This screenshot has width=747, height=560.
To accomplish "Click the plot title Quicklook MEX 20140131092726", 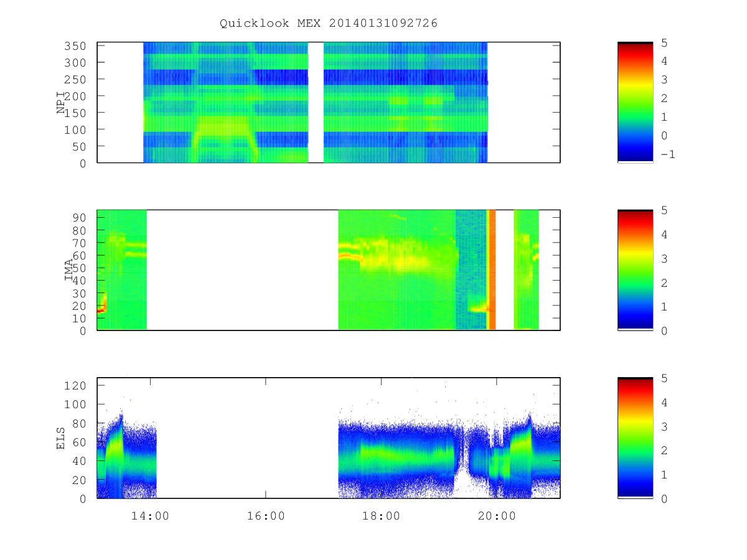I will (329, 24).
